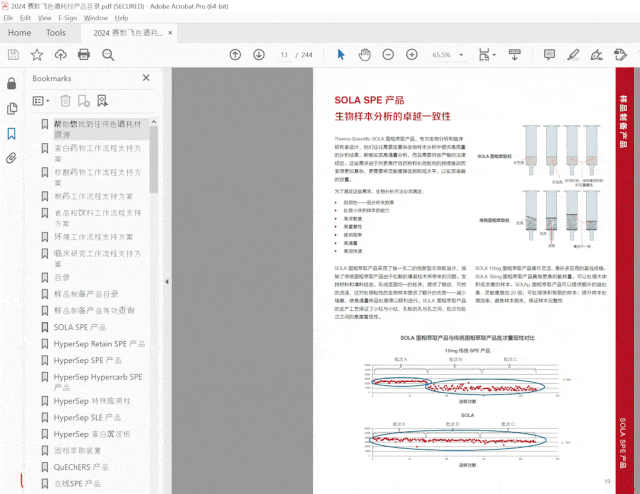Screen dimensions: 640x494
Task: Print the document
Action: point(84,55)
